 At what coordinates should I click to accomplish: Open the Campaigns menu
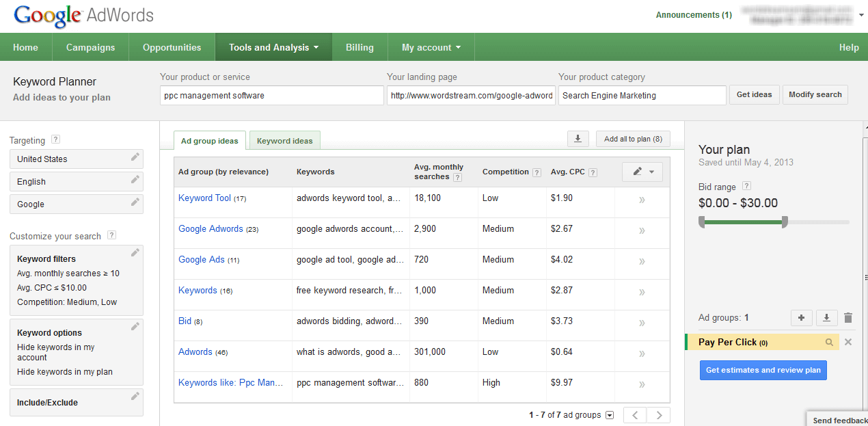[90, 46]
